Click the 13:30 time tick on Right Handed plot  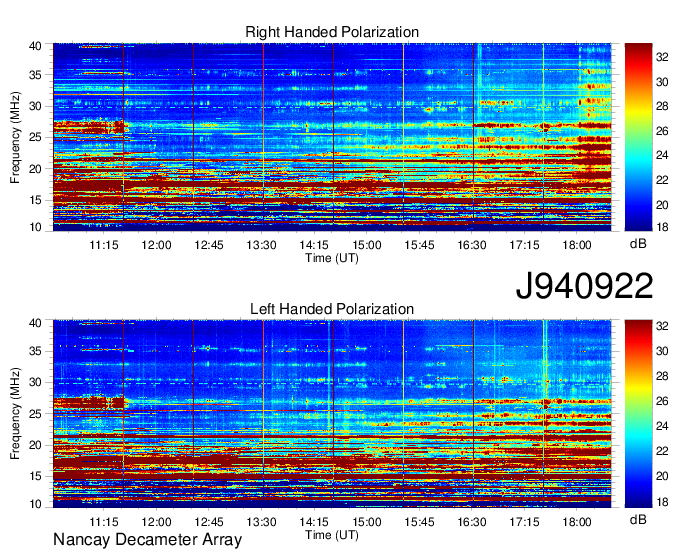tap(262, 245)
